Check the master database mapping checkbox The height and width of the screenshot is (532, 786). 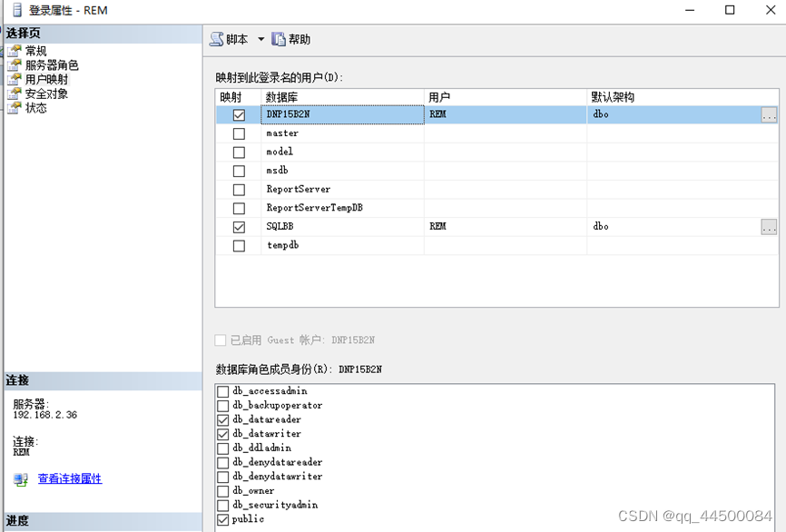(x=240, y=133)
